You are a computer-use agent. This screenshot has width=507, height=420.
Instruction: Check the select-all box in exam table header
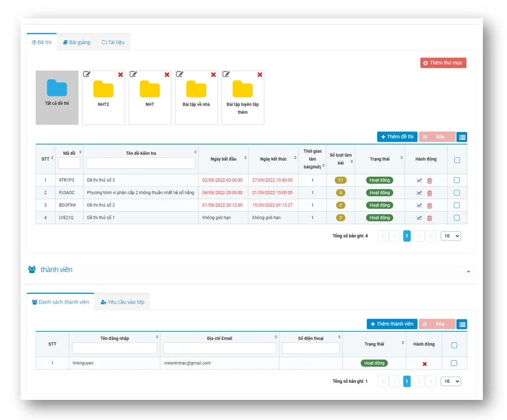[x=456, y=160]
